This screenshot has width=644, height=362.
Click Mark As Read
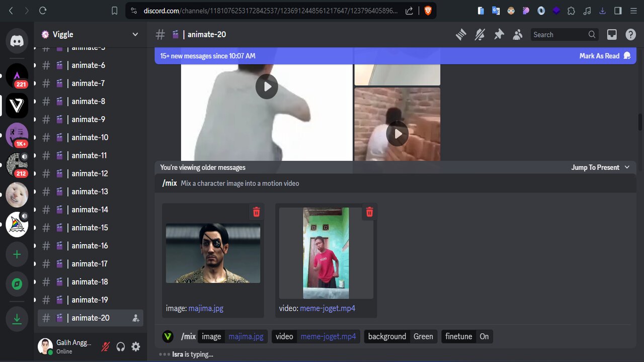click(x=604, y=56)
